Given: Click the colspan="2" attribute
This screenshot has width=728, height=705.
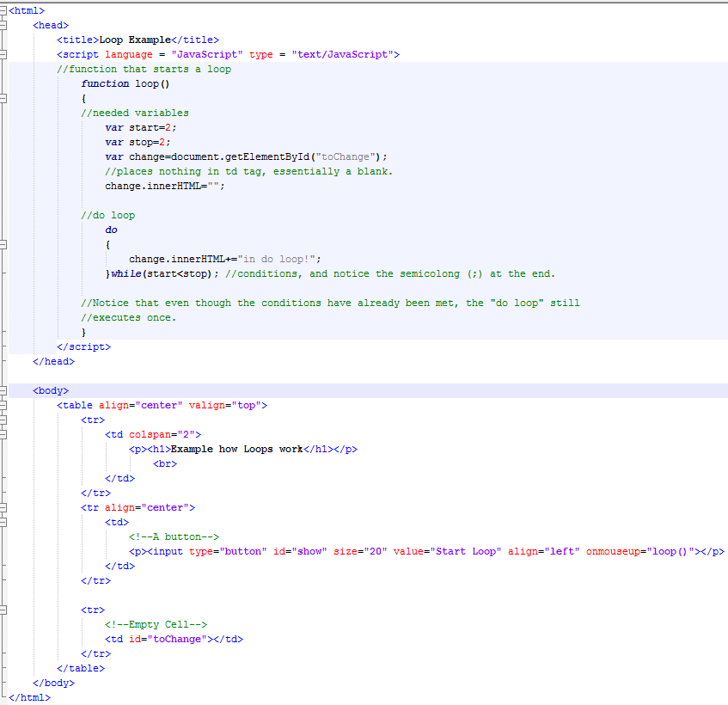Looking at the screenshot, I should click(162, 435).
